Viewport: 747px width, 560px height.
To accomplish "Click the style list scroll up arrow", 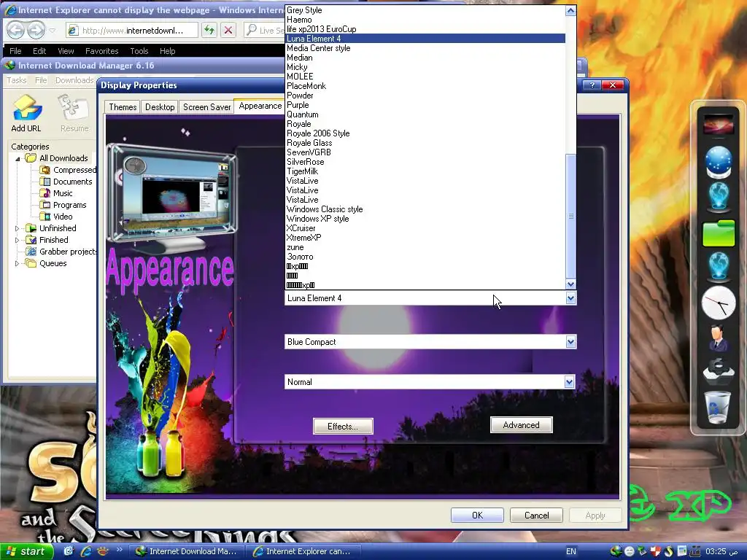I will [x=570, y=10].
